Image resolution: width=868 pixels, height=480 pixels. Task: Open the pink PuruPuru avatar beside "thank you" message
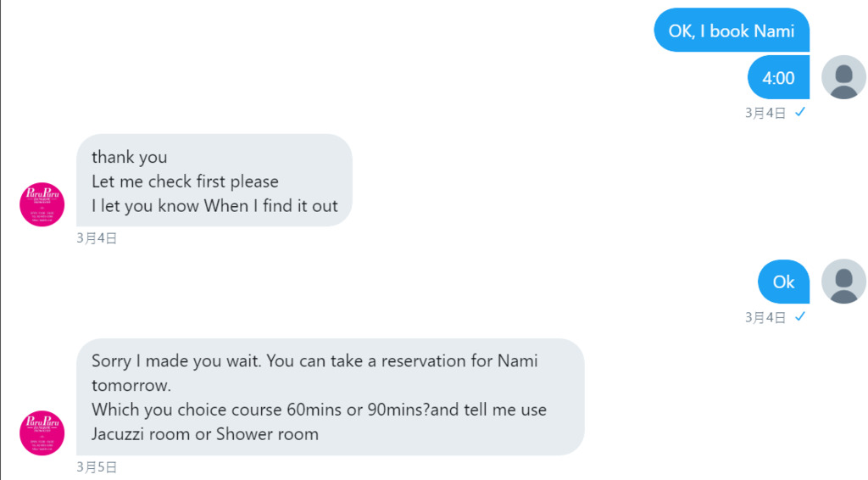click(42, 204)
